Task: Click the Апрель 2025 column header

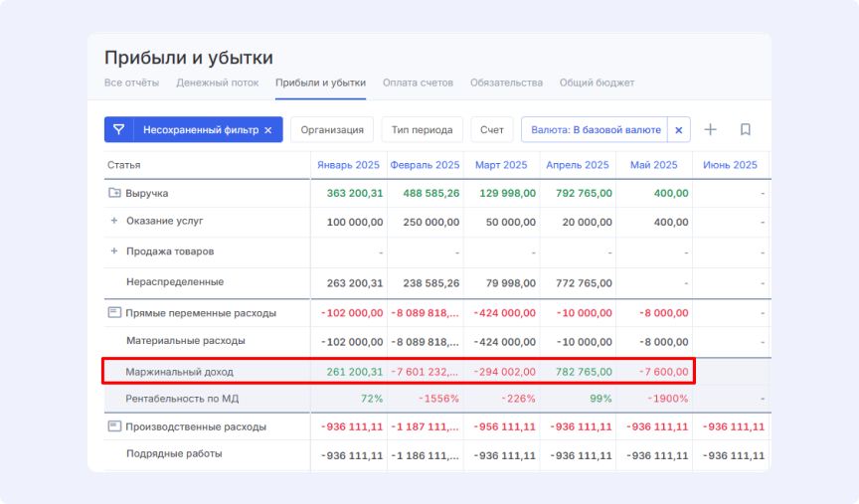Action: tap(578, 165)
